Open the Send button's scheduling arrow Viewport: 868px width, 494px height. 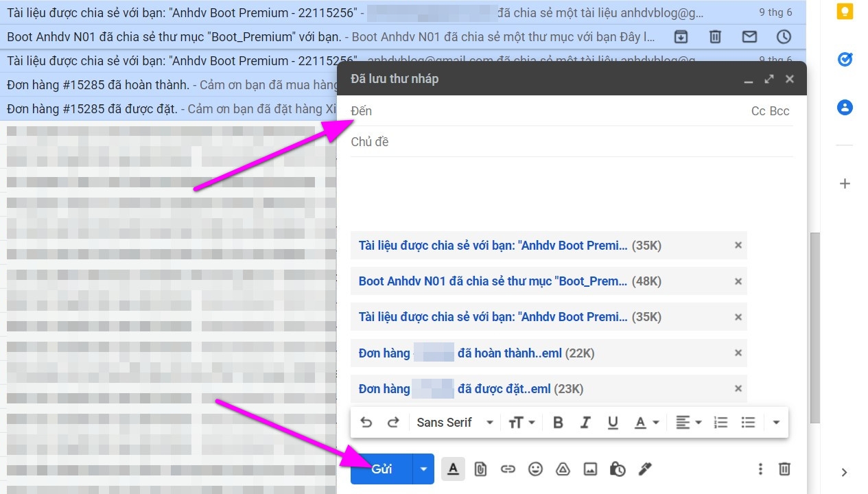[423, 469]
